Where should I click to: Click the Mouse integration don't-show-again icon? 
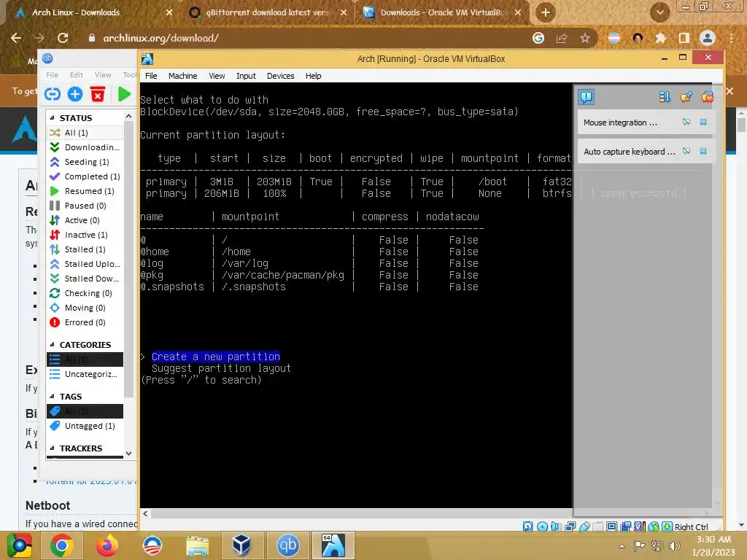686,122
